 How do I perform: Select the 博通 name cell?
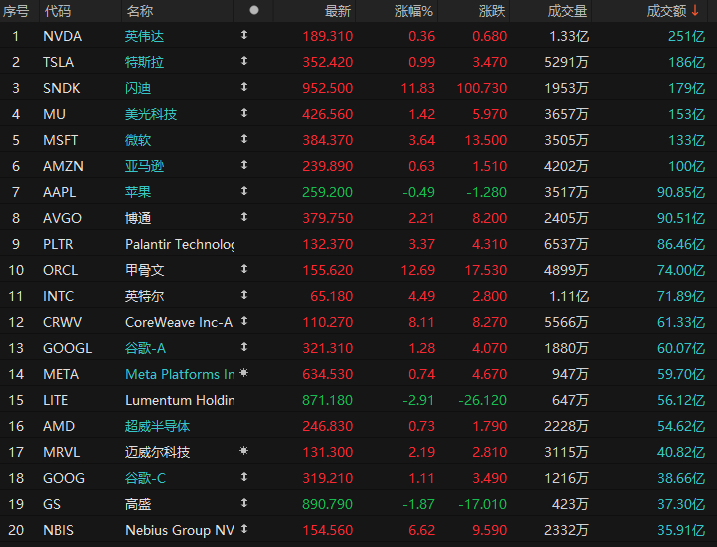(x=138, y=218)
